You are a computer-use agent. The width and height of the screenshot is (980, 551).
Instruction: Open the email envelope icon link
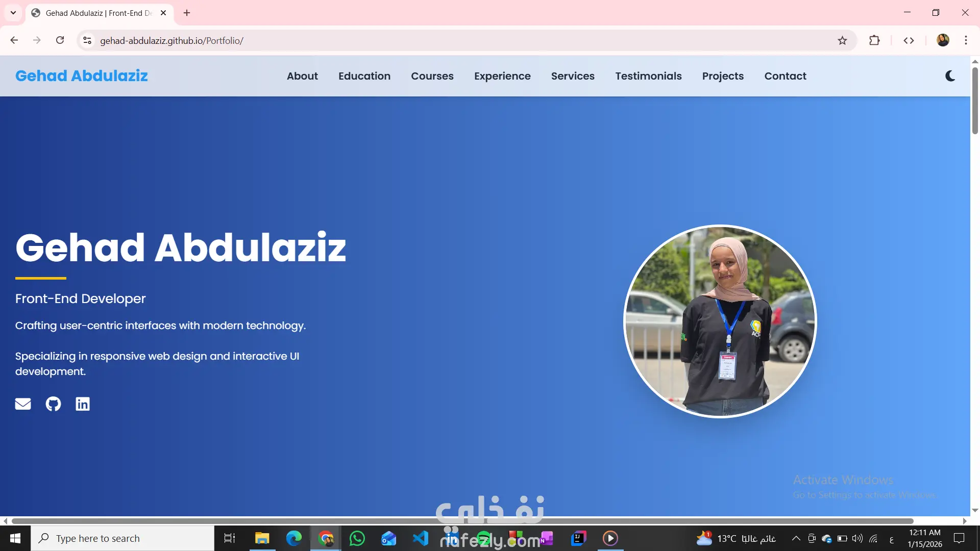(x=23, y=404)
